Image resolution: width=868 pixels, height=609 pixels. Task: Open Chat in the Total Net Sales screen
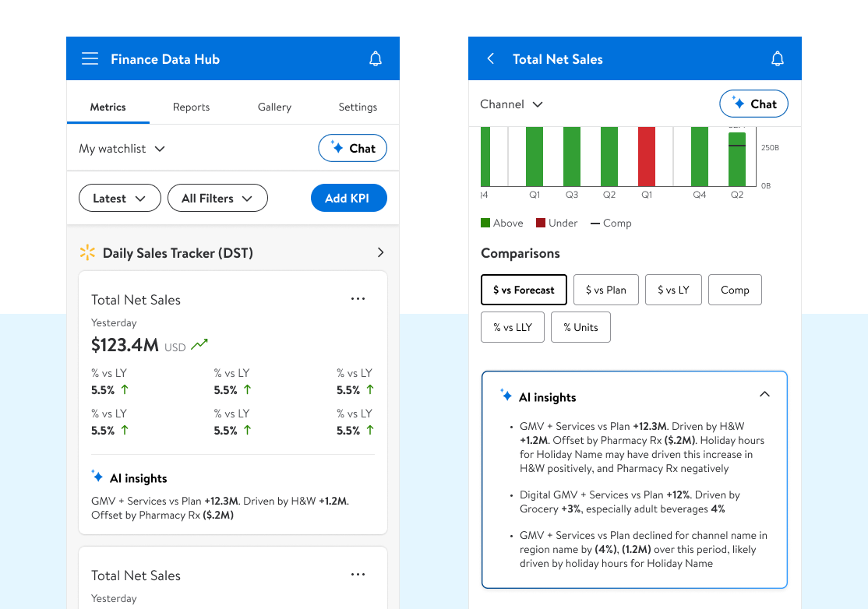coord(753,104)
